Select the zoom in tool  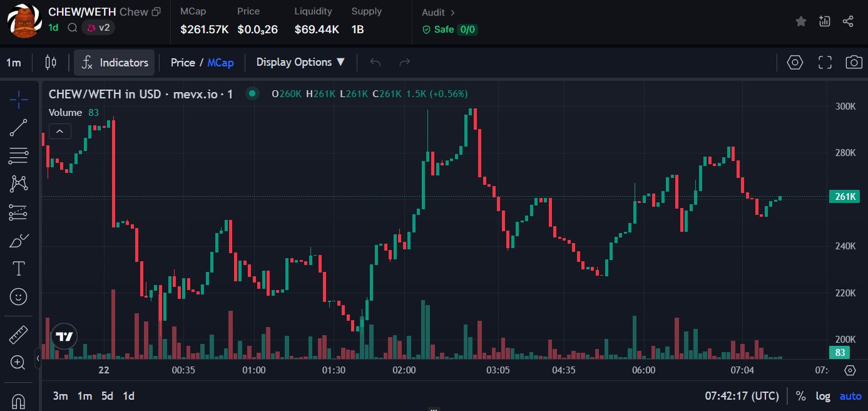19,362
